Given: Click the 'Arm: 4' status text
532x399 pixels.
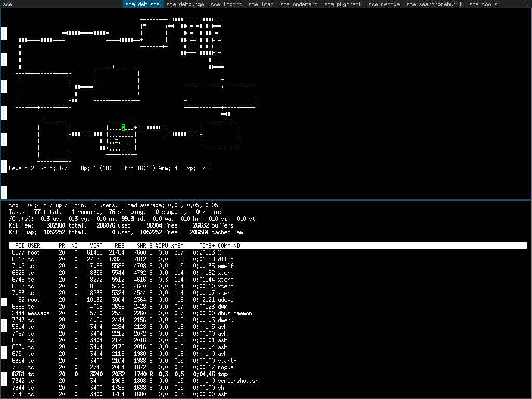Looking at the screenshot, I should [168, 168].
